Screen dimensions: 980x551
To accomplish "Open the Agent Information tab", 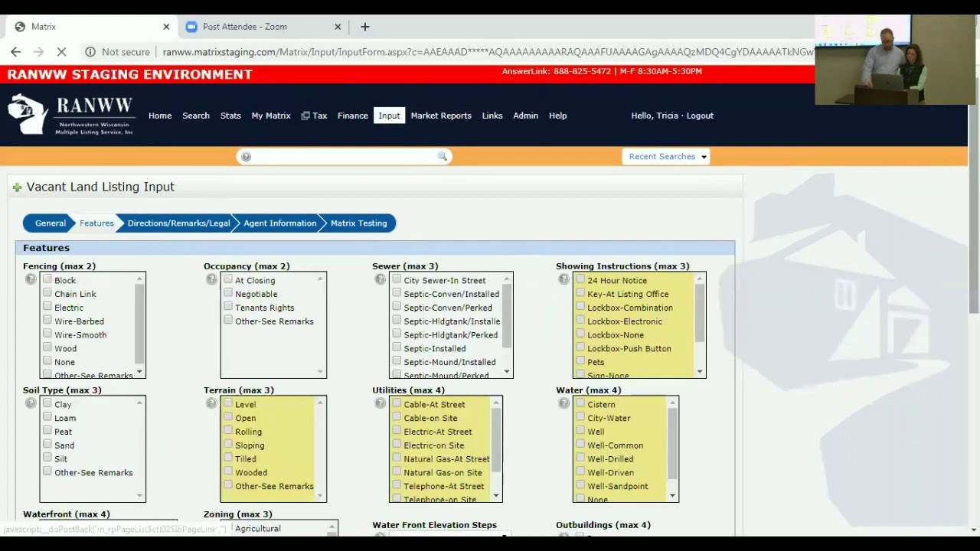I will (x=279, y=223).
